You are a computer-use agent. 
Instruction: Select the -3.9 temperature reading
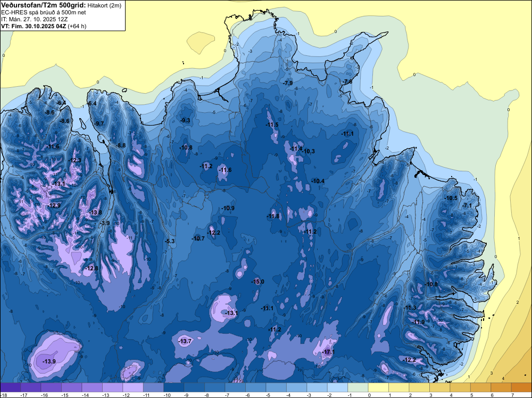[105, 223]
